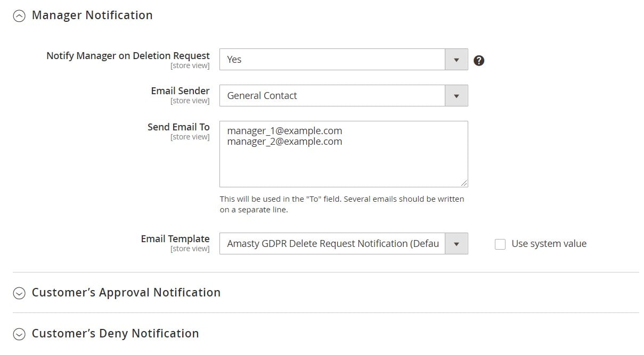
Task: Click the textarea resize handle in its corner
Action: tap(464, 183)
